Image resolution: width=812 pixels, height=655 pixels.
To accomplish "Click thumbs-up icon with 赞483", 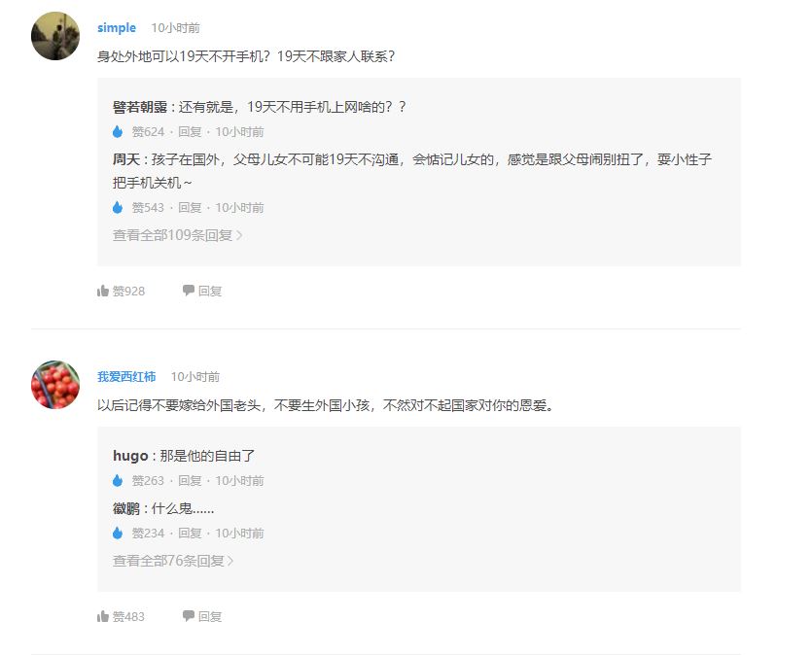I will pos(102,616).
